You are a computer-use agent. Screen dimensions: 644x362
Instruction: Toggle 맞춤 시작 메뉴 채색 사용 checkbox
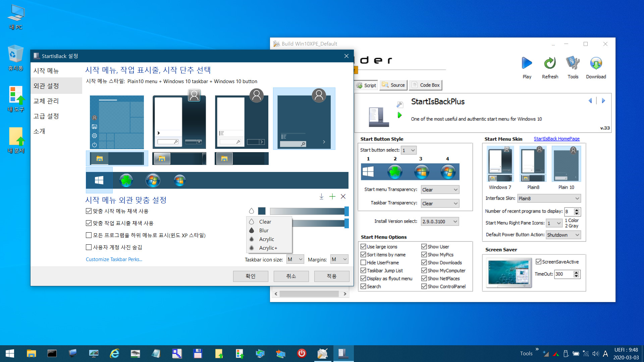(x=89, y=211)
